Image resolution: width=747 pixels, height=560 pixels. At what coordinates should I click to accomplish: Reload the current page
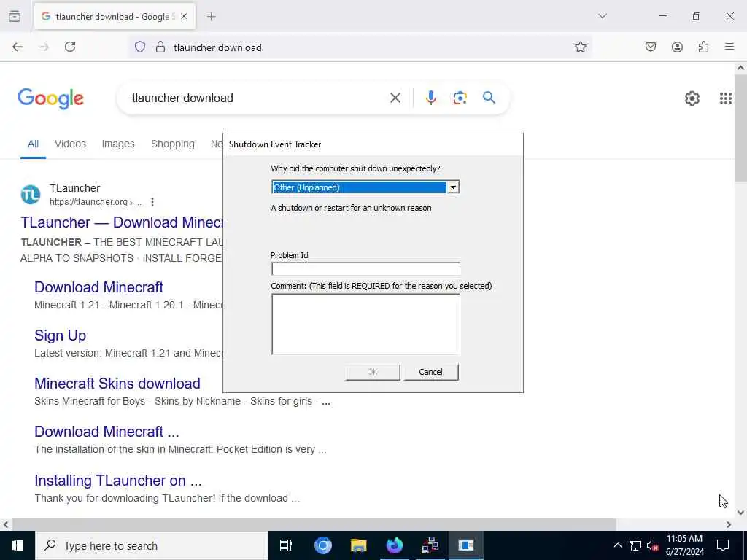click(x=70, y=47)
